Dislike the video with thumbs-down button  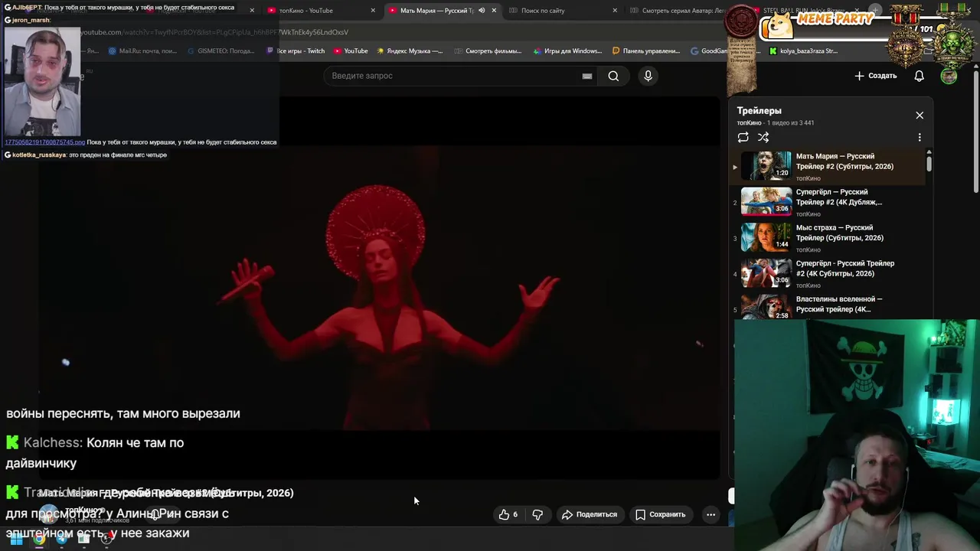point(537,514)
